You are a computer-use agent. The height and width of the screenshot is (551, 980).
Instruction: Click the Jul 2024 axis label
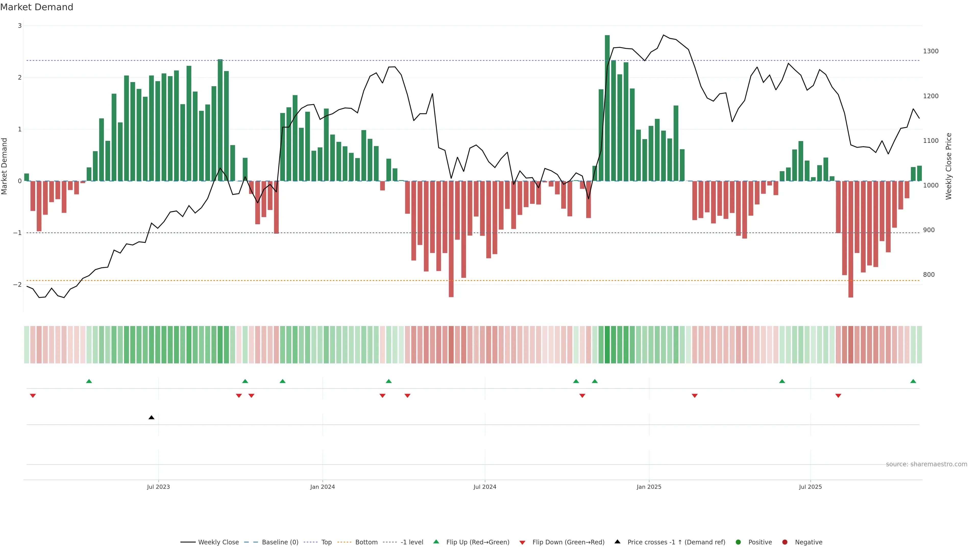coord(485,487)
